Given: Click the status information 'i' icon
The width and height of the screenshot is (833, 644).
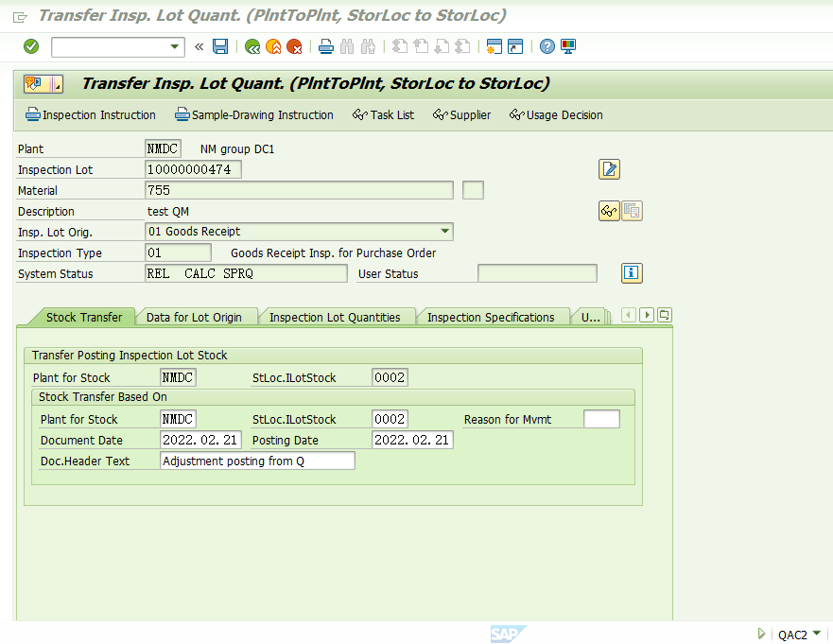Looking at the screenshot, I should pos(632,273).
